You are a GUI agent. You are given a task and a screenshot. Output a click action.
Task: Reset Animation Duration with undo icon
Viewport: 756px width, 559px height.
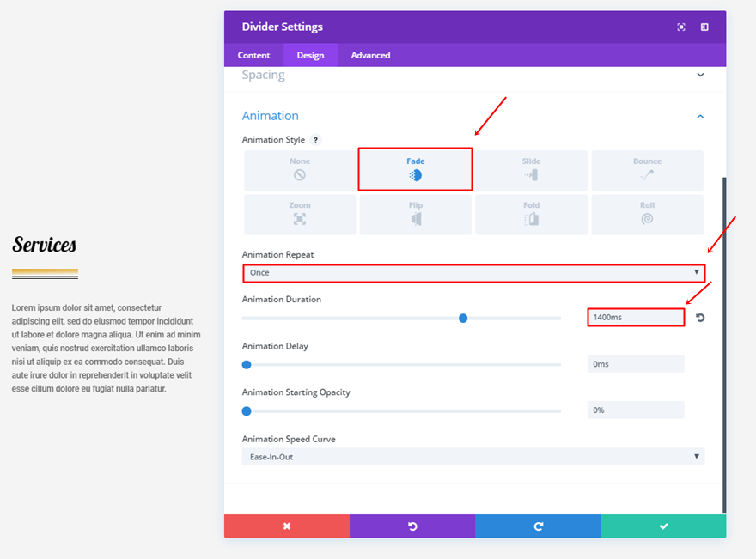[700, 318]
